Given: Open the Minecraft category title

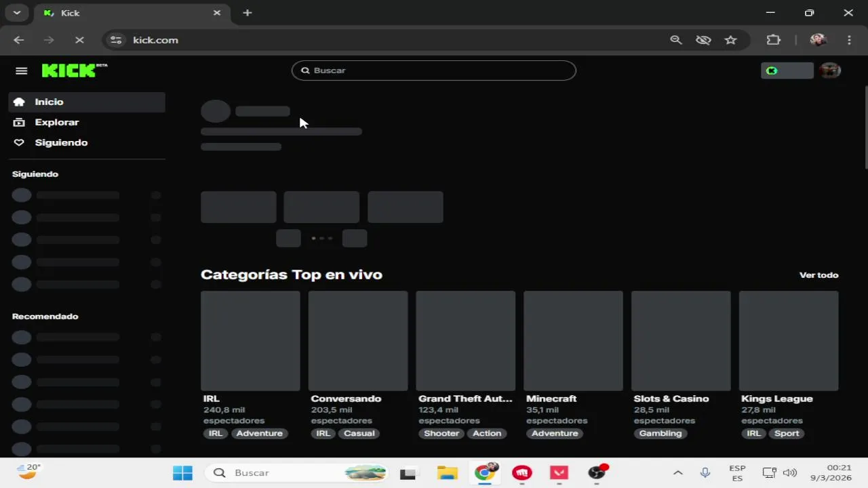Looking at the screenshot, I should [x=551, y=399].
